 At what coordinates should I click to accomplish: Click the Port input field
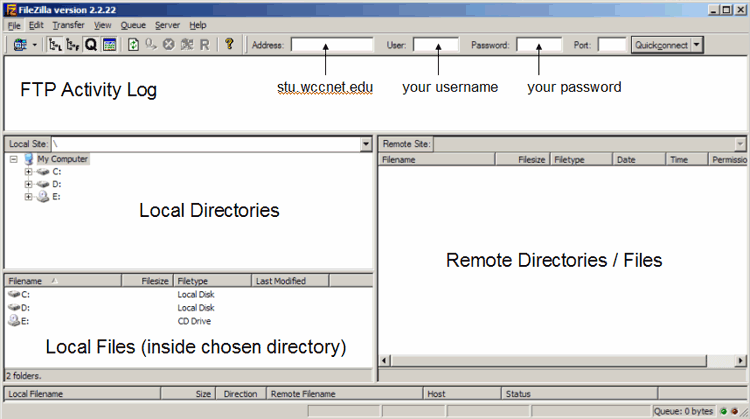612,45
